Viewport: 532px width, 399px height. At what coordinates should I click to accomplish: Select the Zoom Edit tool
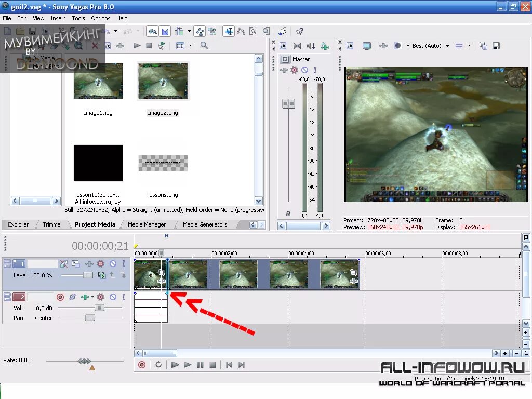(265, 32)
